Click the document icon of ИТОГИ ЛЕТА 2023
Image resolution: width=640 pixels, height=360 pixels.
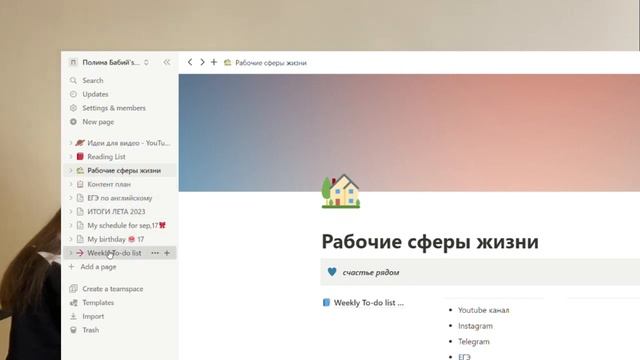(80, 212)
